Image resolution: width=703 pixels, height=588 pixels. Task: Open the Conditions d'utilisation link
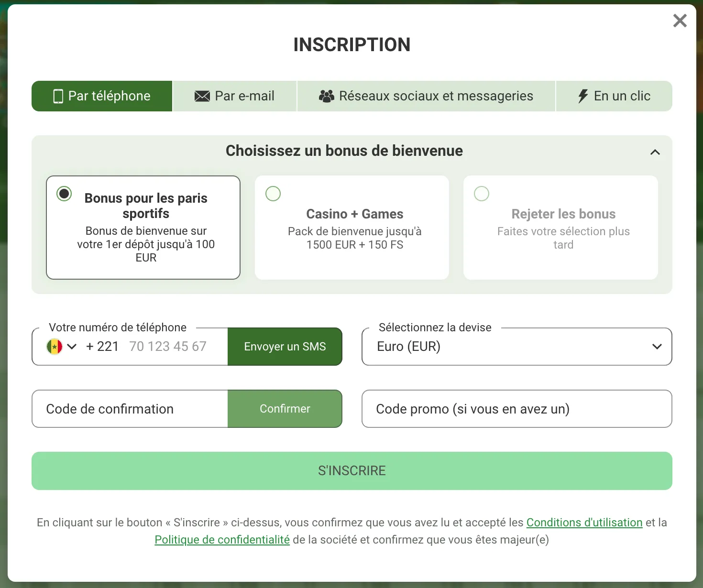(x=584, y=523)
